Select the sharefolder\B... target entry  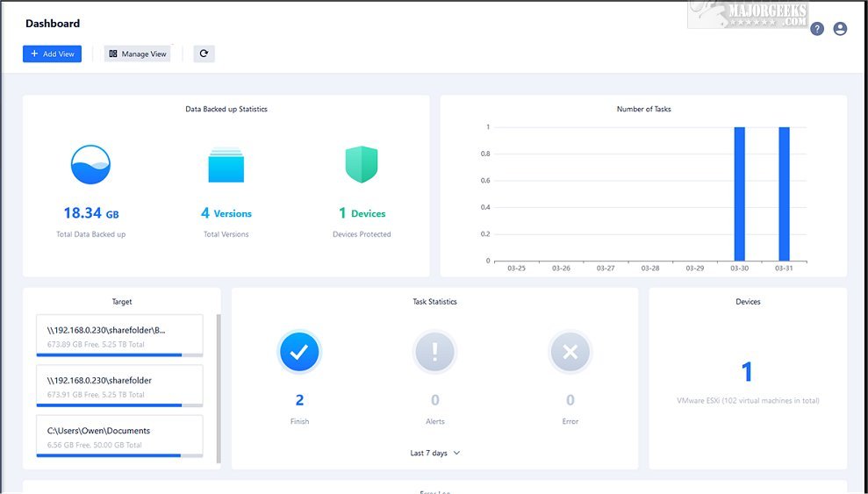click(119, 336)
